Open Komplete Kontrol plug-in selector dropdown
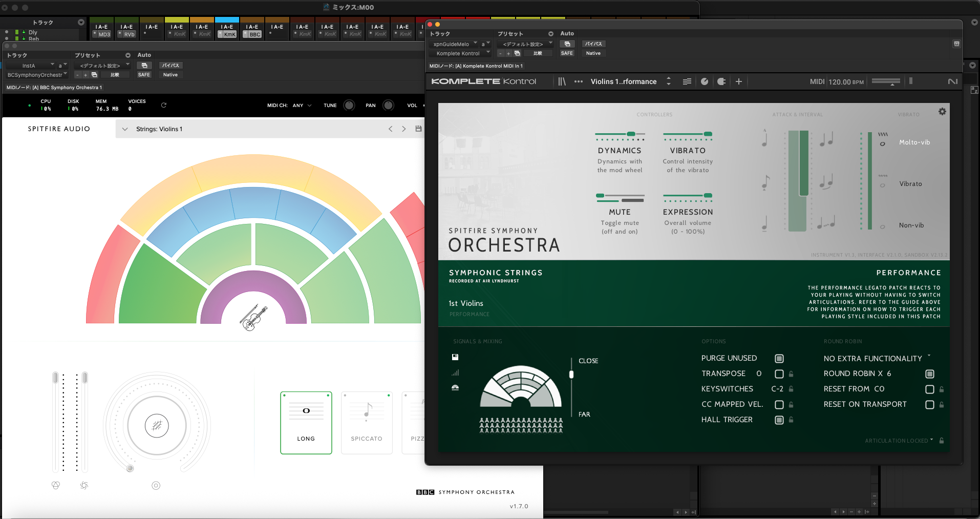 coord(460,53)
